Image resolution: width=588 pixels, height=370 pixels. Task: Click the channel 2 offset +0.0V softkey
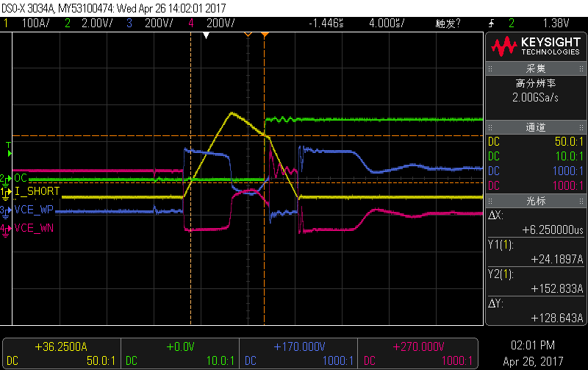(180, 354)
